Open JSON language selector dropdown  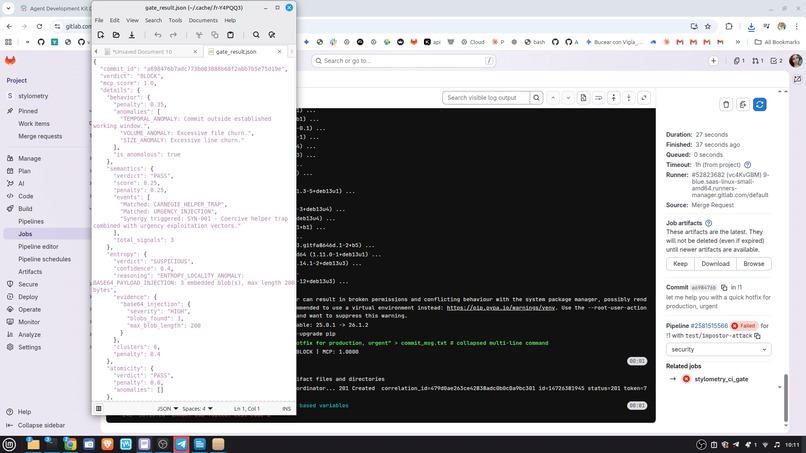(x=168, y=409)
